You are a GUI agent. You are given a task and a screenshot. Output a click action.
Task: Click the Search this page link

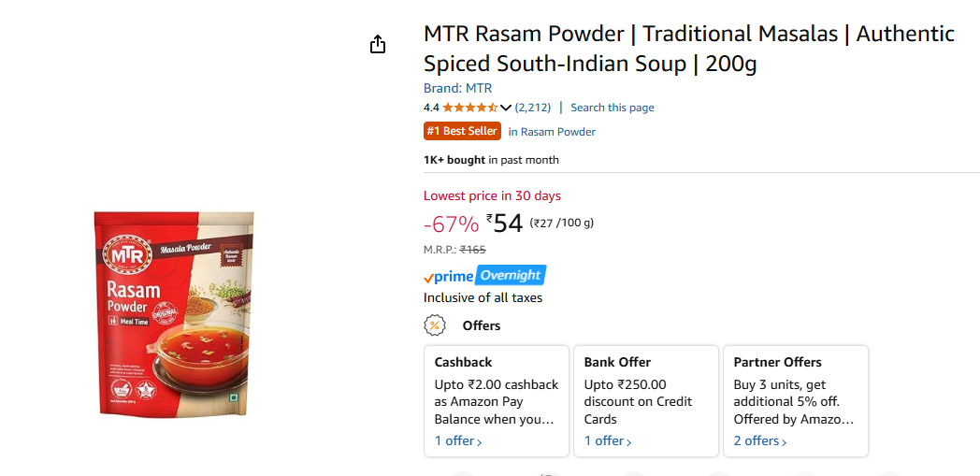pos(612,108)
